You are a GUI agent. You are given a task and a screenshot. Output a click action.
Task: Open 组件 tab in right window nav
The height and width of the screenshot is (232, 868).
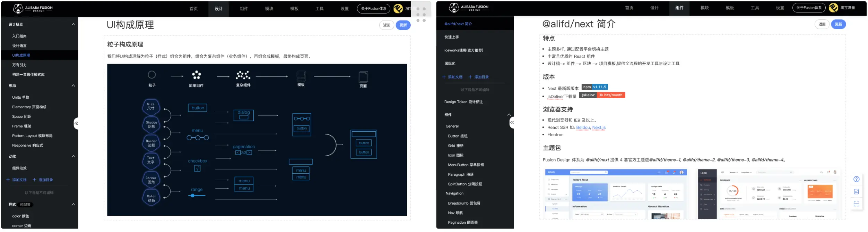[679, 8]
